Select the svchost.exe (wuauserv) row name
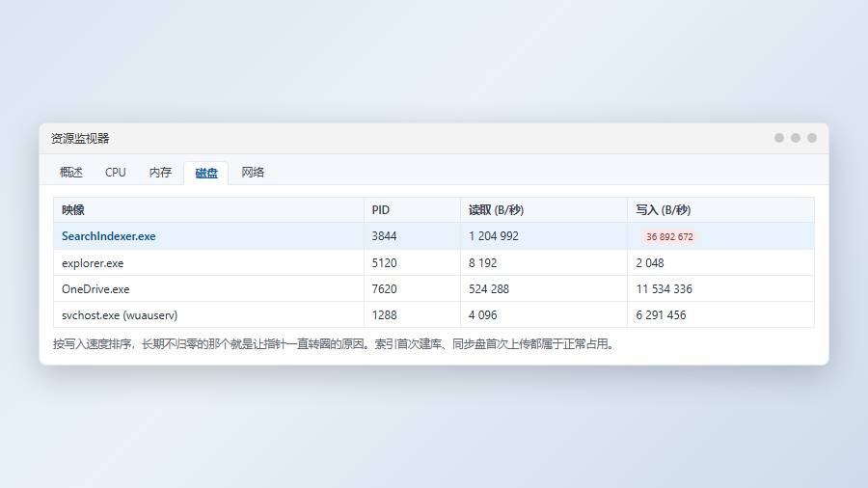This screenshot has height=488, width=868. (x=120, y=315)
